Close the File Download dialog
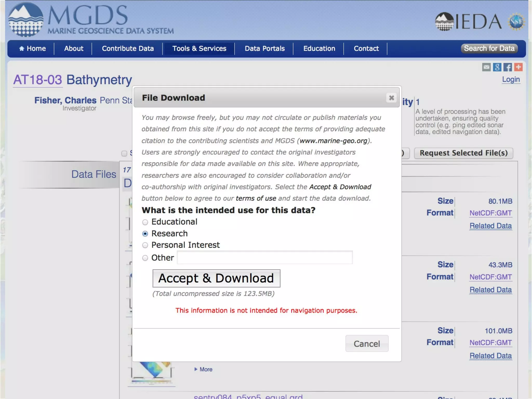 [x=391, y=98]
